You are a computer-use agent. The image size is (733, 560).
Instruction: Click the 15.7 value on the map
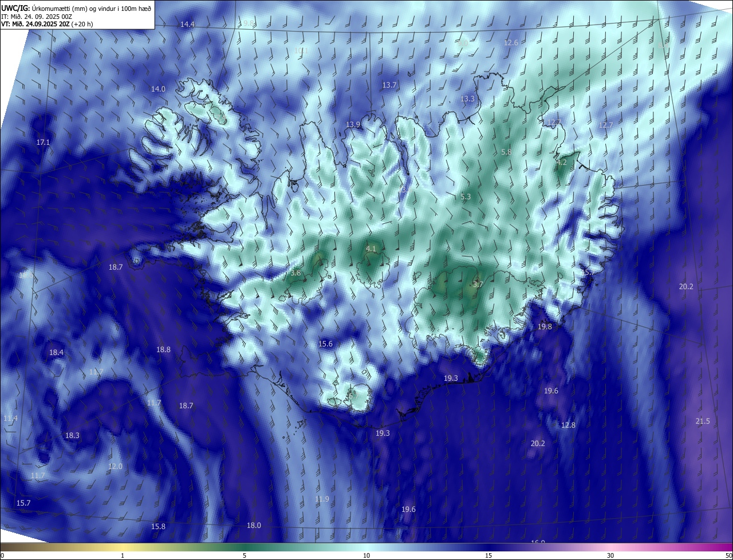23,503
